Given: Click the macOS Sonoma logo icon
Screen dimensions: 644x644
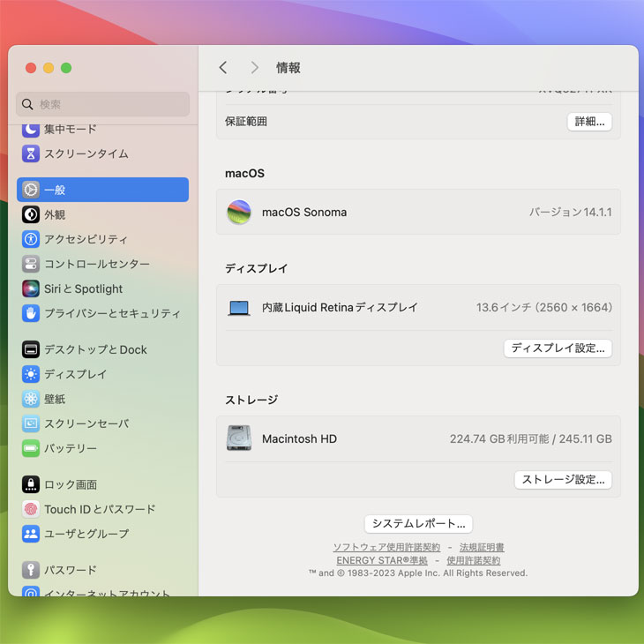Looking at the screenshot, I should click(x=239, y=212).
